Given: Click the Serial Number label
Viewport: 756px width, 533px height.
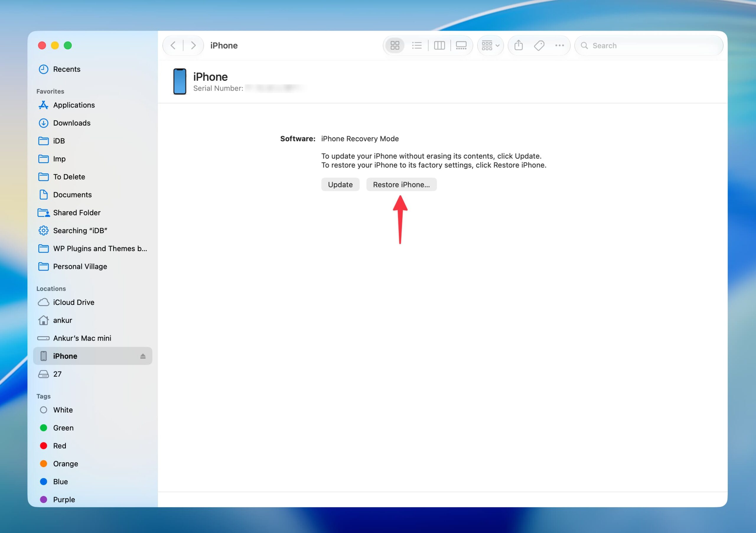Looking at the screenshot, I should [218, 88].
